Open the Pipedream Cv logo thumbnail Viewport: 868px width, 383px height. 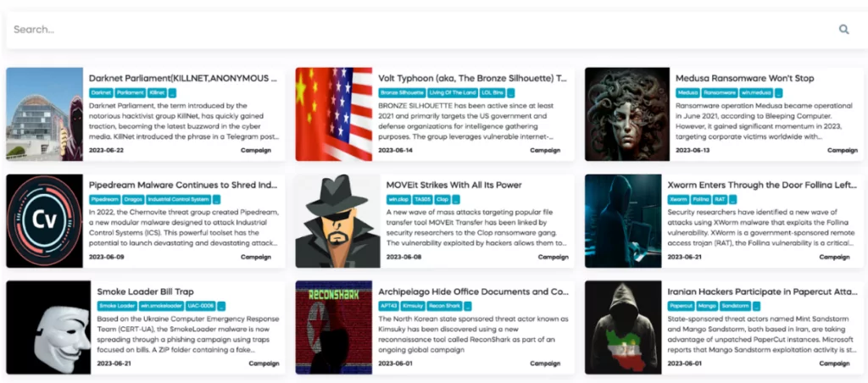pyautogui.click(x=44, y=221)
